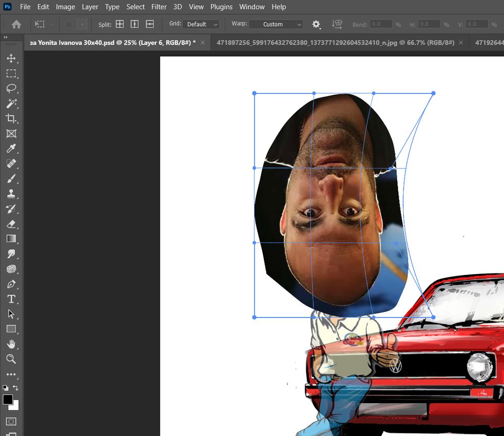Toggle Quick Mask mode
Image resolution: width=504 pixels, height=436 pixels.
pyautogui.click(x=11, y=421)
